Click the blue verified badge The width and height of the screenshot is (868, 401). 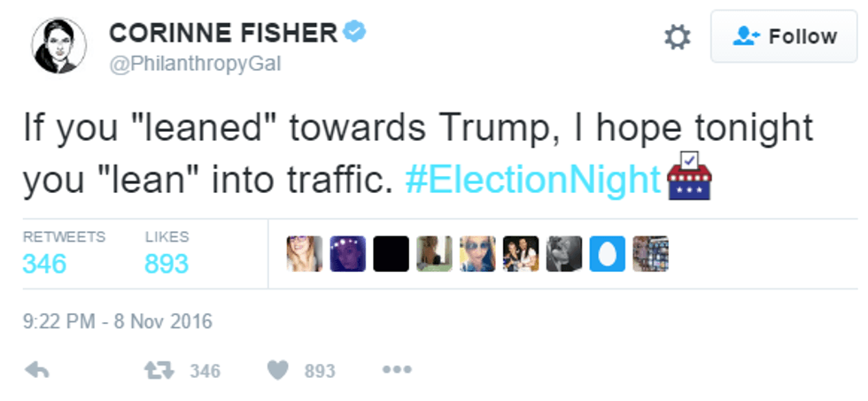(x=355, y=33)
